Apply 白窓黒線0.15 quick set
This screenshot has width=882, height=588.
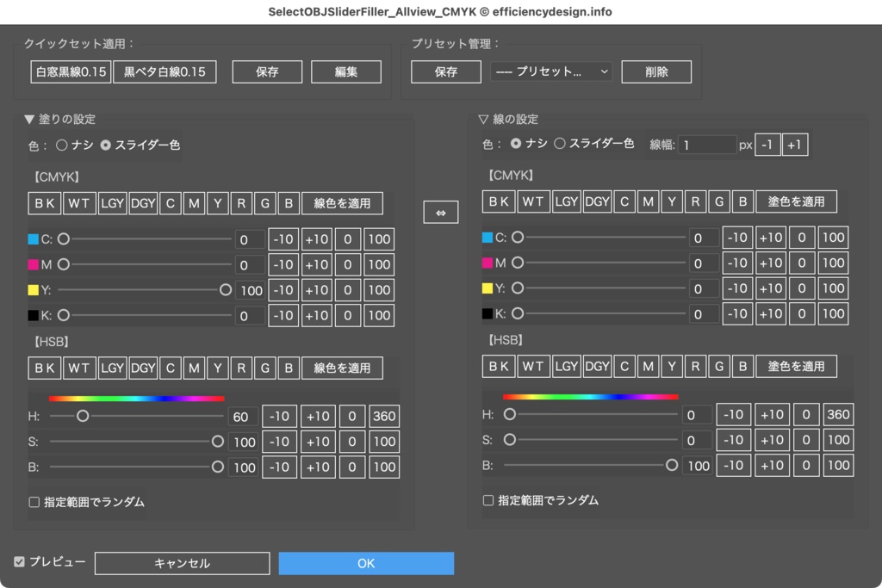point(70,71)
